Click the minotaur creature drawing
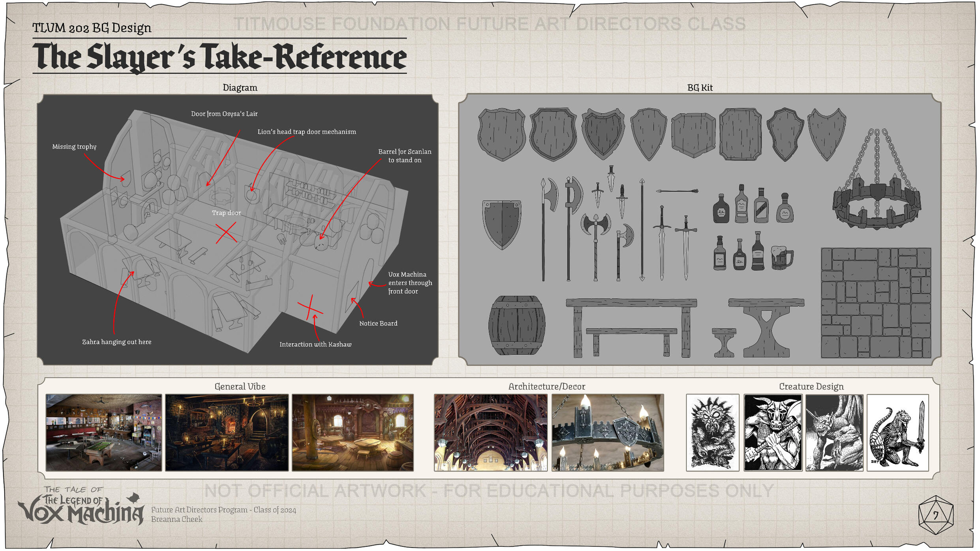Image resolution: width=980 pixels, height=551 pixels. (x=773, y=433)
